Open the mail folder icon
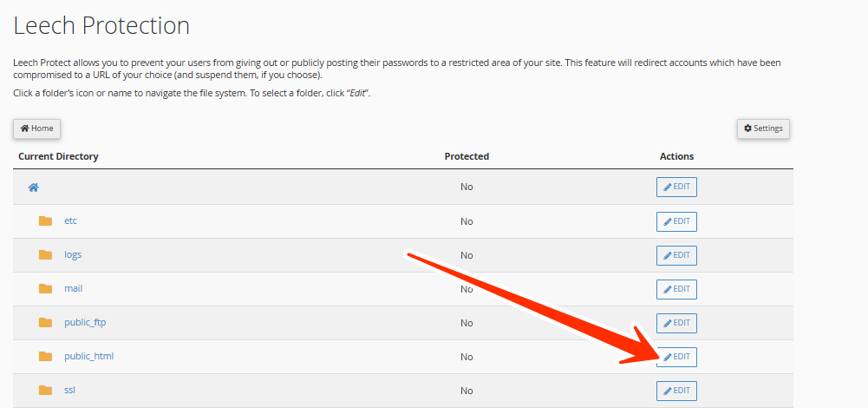The width and height of the screenshot is (868, 408). [x=46, y=289]
